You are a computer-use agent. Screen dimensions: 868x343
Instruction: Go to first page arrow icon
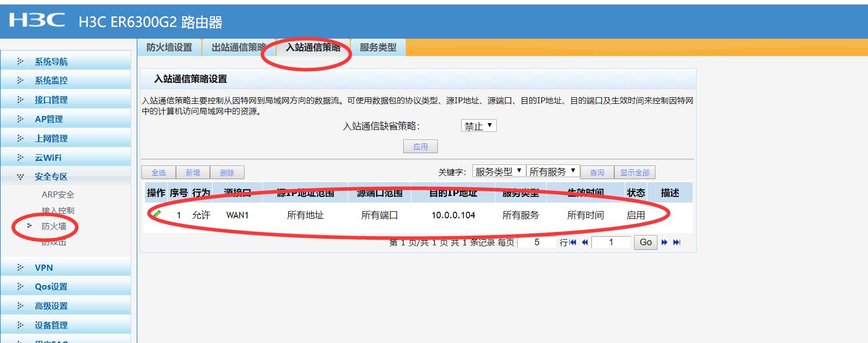[x=573, y=242]
